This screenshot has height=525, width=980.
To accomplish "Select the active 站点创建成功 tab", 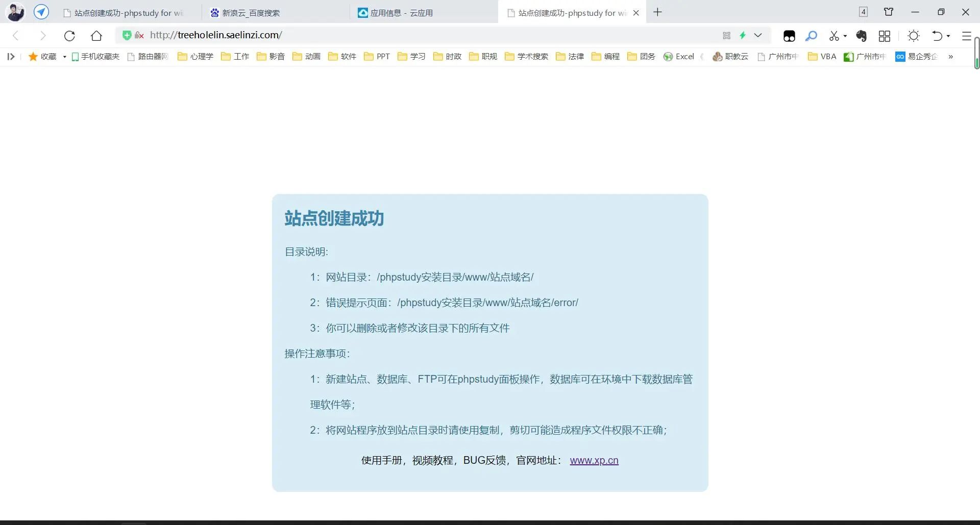I will (572, 13).
